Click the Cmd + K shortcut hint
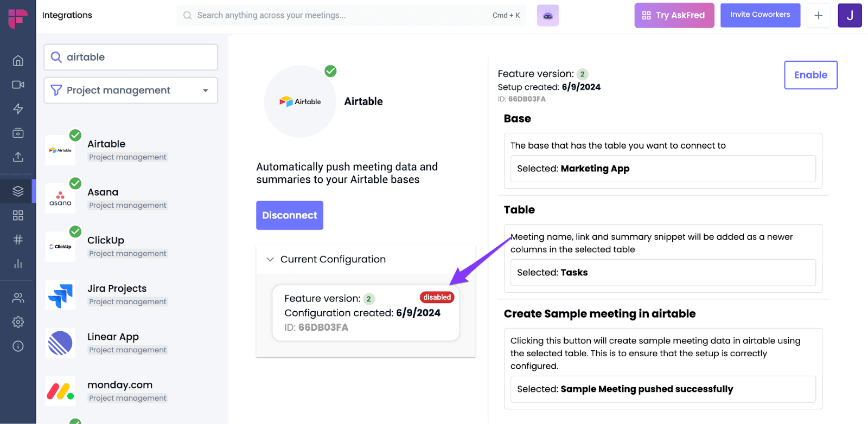 506,15
